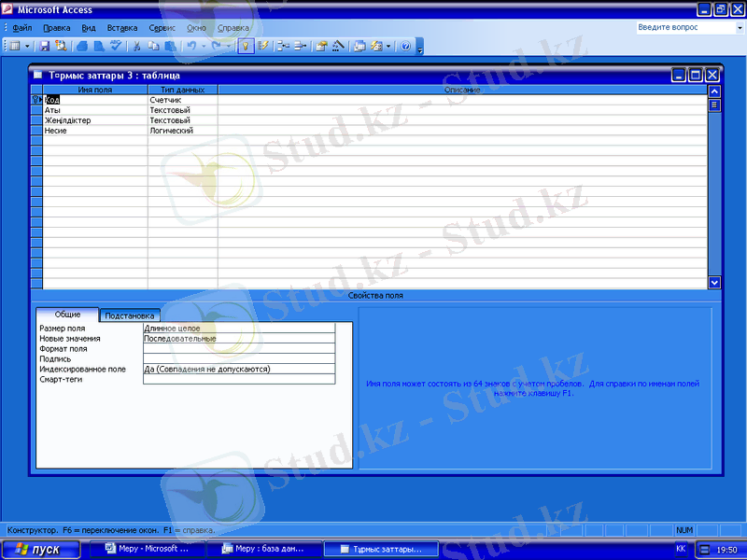This screenshot has height=560, width=747.
Task: Open the Windows пуск Start button
Action: point(40,550)
